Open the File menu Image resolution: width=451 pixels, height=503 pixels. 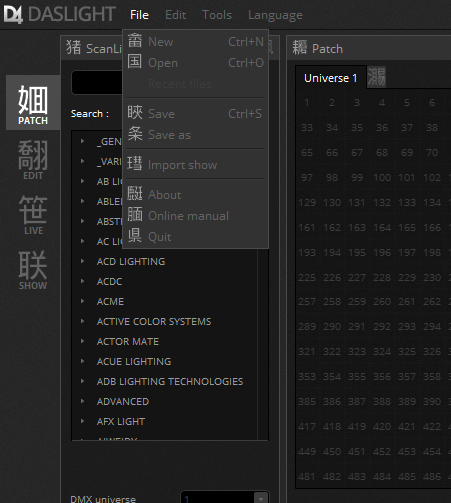tap(139, 15)
